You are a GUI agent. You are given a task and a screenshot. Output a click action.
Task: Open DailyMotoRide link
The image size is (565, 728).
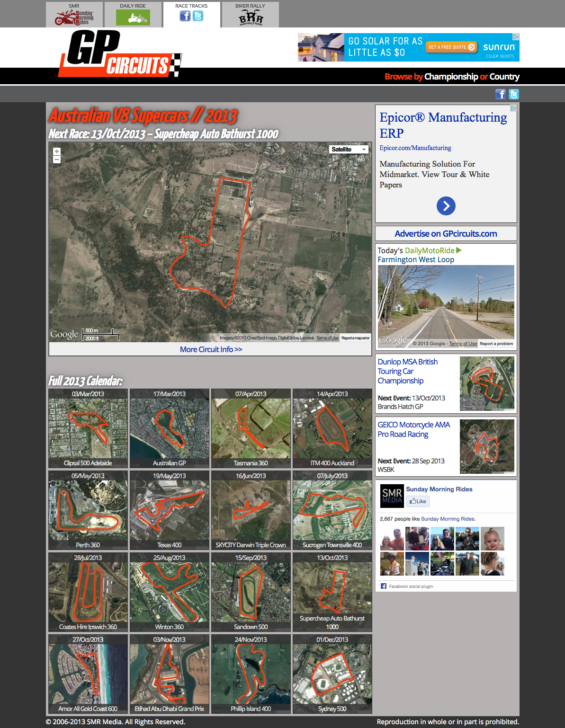(433, 250)
